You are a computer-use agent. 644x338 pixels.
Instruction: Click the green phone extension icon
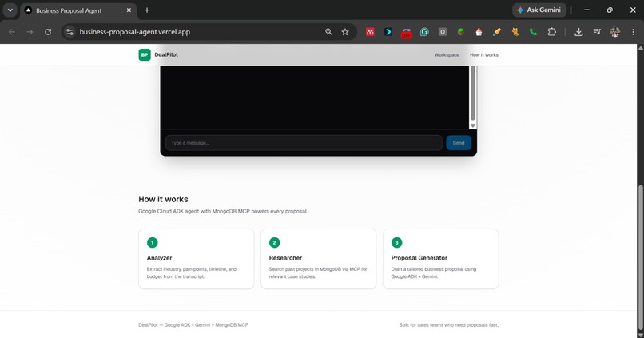pos(533,32)
